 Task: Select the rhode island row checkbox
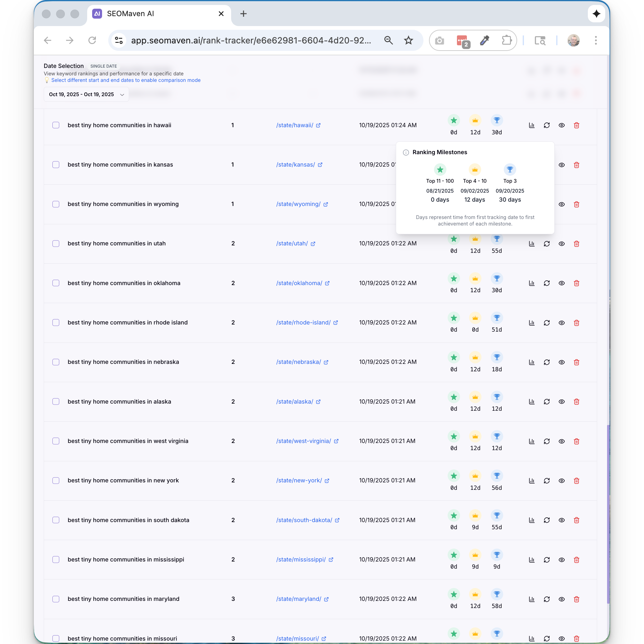[x=56, y=323]
